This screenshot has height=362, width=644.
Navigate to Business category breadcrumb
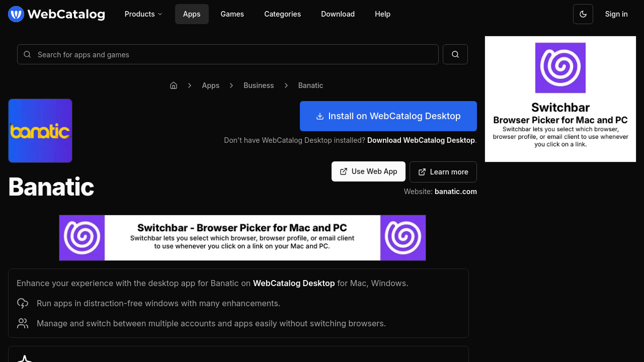point(259,85)
